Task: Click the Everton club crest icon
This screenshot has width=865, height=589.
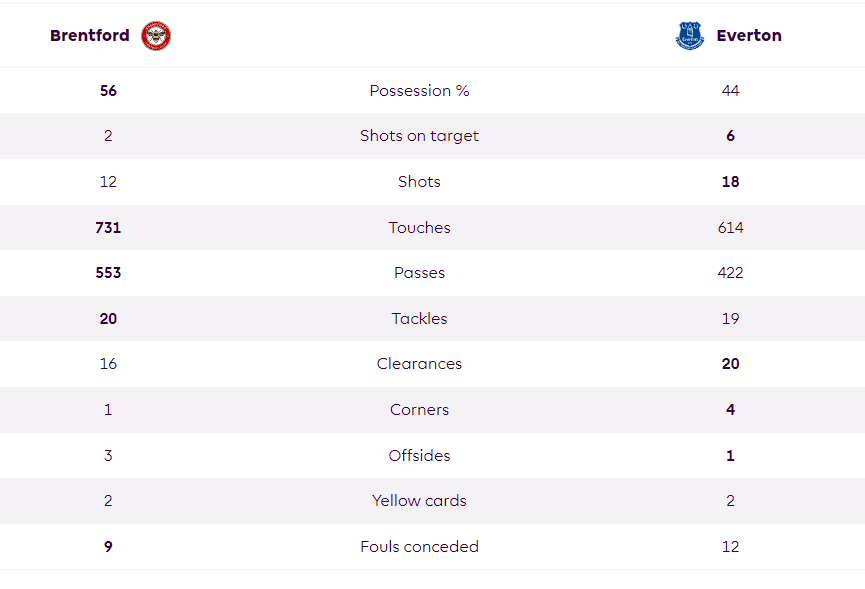Action: pyautogui.click(x=690, y=36)
